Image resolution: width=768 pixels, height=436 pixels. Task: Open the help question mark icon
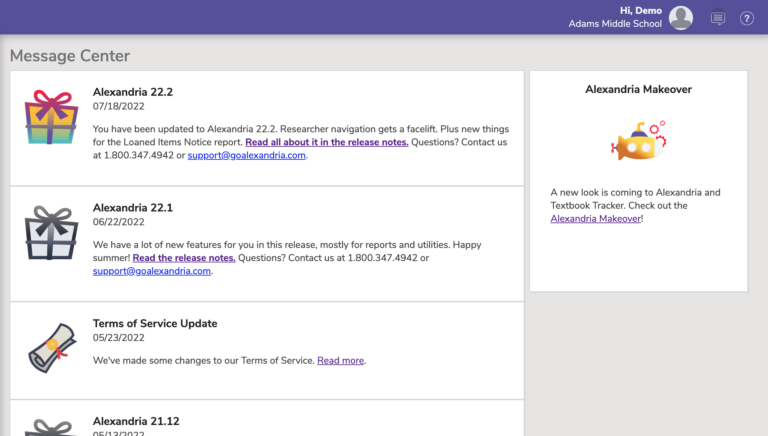pyautogui.click(x=747, y=18)
